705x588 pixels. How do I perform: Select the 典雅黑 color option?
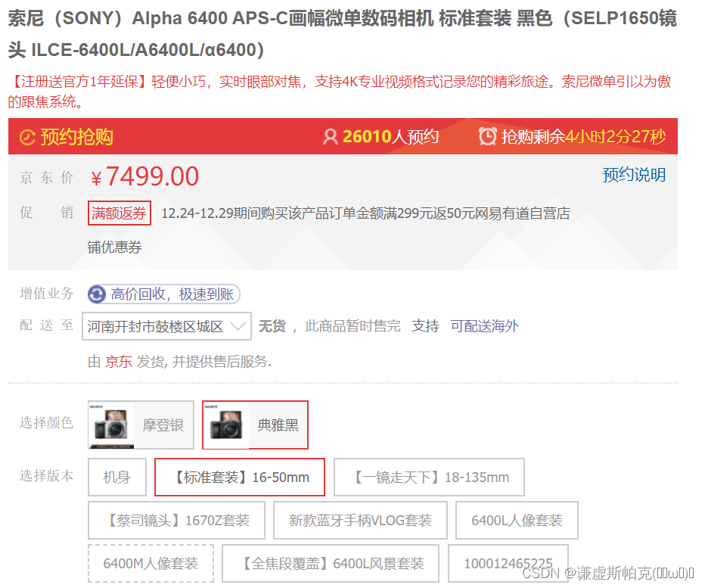coord(255,425)
